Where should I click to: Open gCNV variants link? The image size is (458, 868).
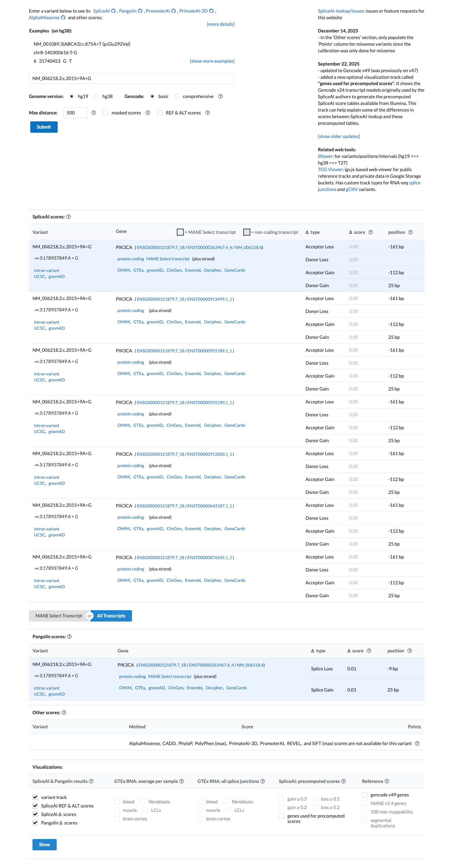point(352,189)
